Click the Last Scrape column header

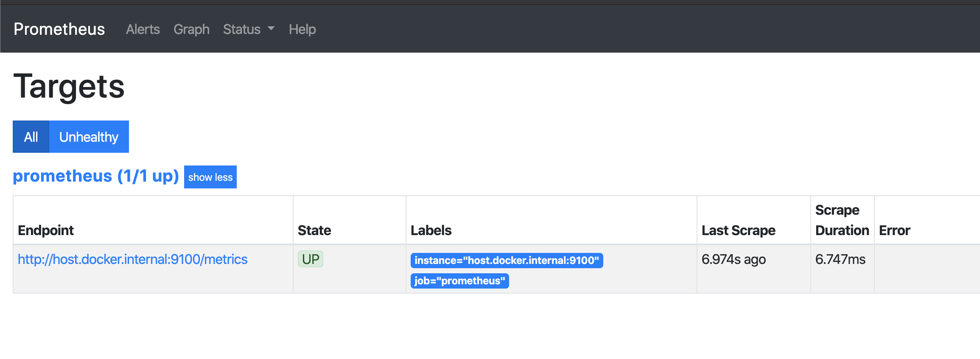[738, 230]
